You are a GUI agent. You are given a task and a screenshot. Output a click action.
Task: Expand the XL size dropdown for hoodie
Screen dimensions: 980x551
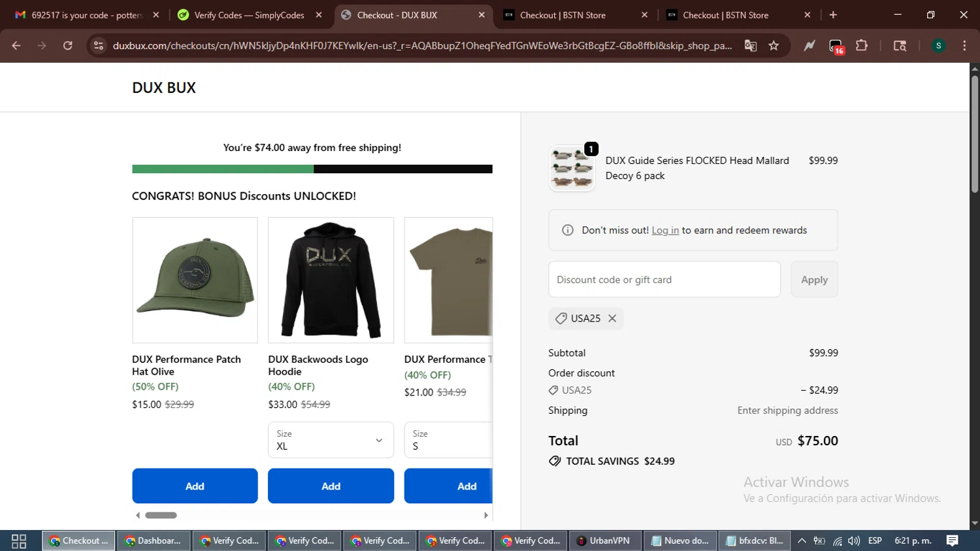pyautogui.click(x=331, y=440)
